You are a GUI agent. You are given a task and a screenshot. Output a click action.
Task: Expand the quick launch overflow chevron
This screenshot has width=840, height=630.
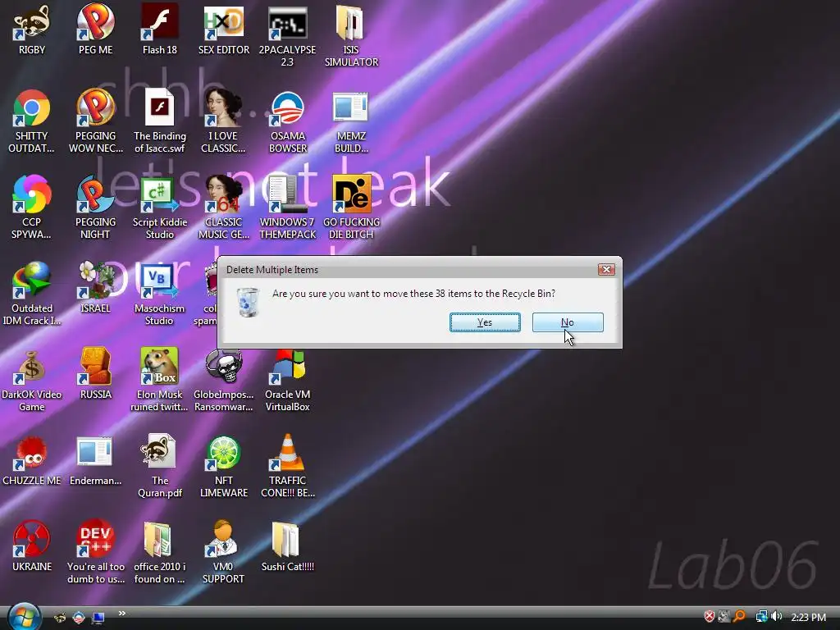coord(122,614)
